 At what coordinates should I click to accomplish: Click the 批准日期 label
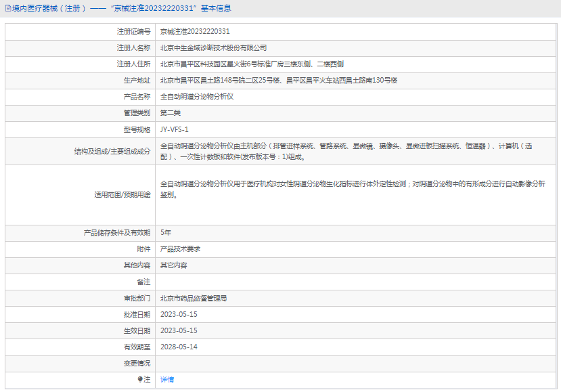click(x=137, y=315)
